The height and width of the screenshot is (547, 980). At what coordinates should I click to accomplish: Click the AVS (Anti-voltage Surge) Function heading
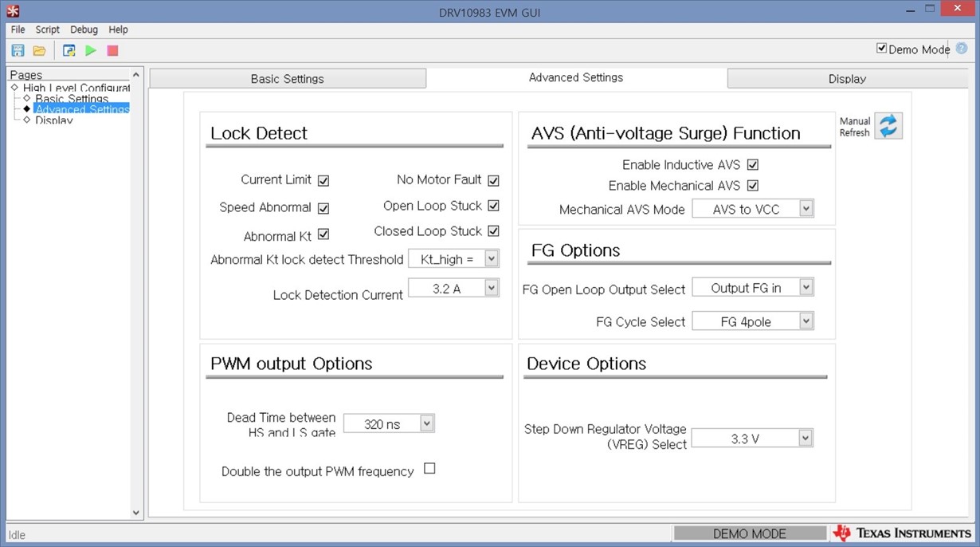[666, 133]
